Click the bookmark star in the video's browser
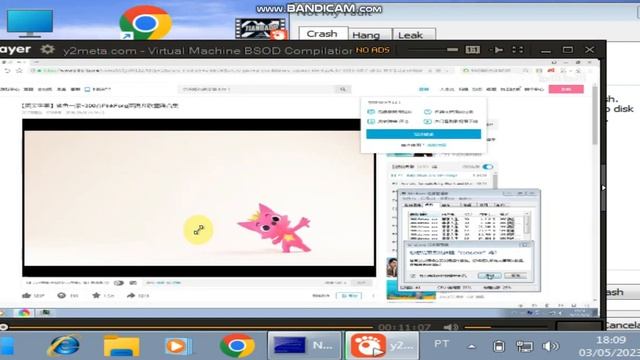 [19, 71]
